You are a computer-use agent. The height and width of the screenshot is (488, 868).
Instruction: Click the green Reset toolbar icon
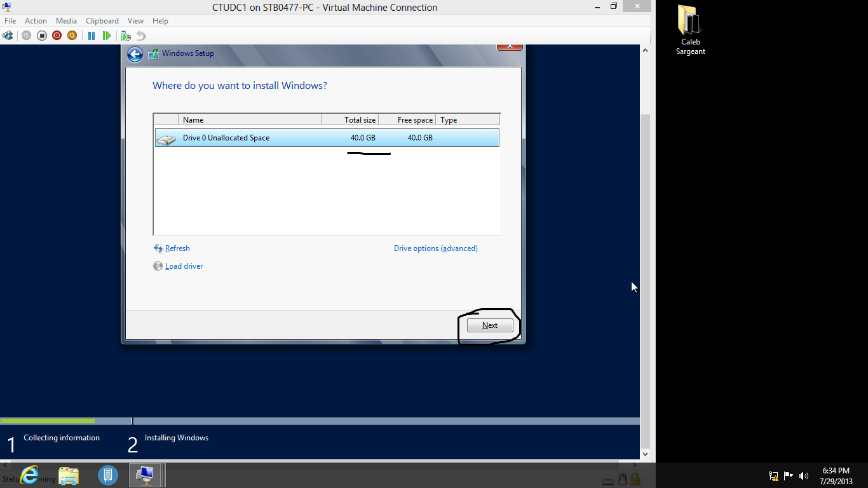click(x=107, y=36)
